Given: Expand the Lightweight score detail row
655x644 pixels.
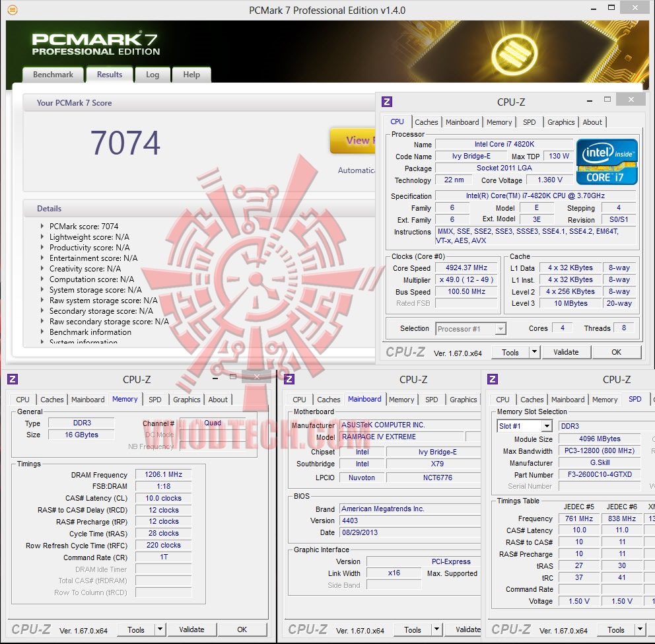Looking at the screenshot, I should [42, 236].
